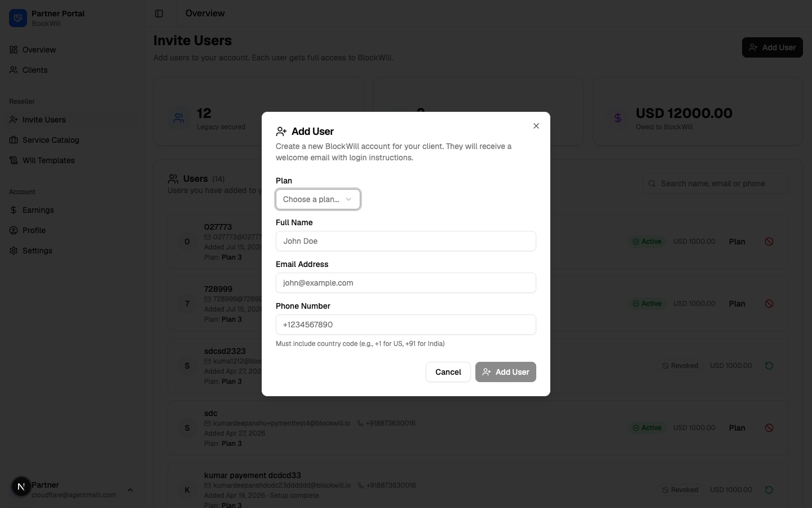This screenshot has width=812, height=508.
Task: Expand the Partner account menu chevron
Action: pyautogui.click(x=130, y=490)
